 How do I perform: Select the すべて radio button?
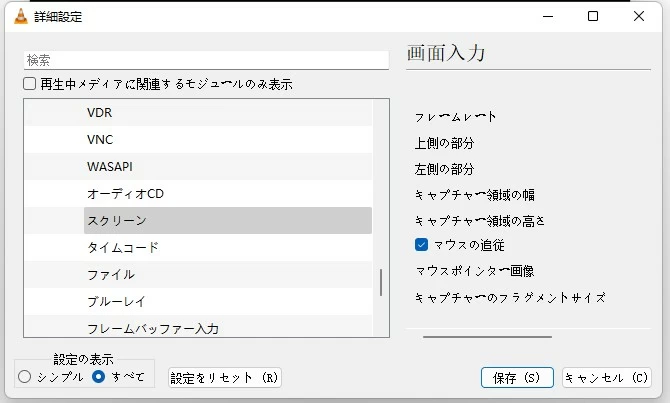click(x=98, y=376)
